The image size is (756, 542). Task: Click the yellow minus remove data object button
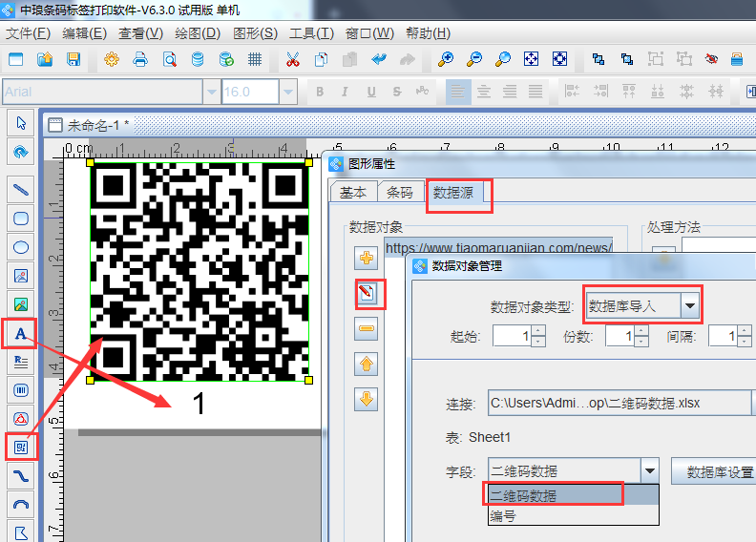point(366,329)
